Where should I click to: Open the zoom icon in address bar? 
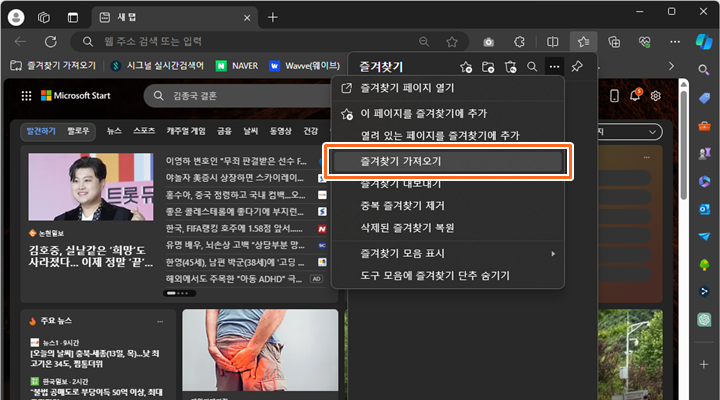point(424,42)
